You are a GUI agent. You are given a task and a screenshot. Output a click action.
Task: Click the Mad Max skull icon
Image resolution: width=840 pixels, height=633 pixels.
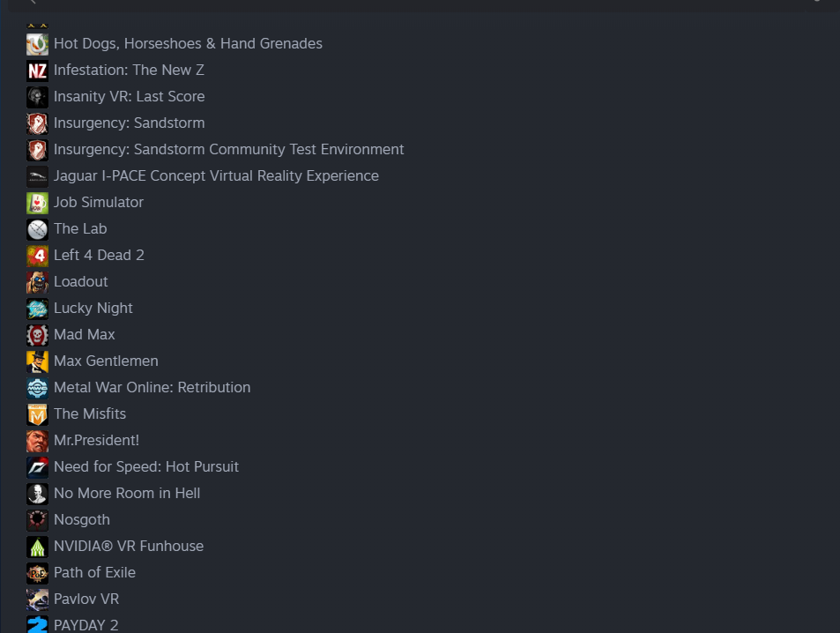(37, 335)
